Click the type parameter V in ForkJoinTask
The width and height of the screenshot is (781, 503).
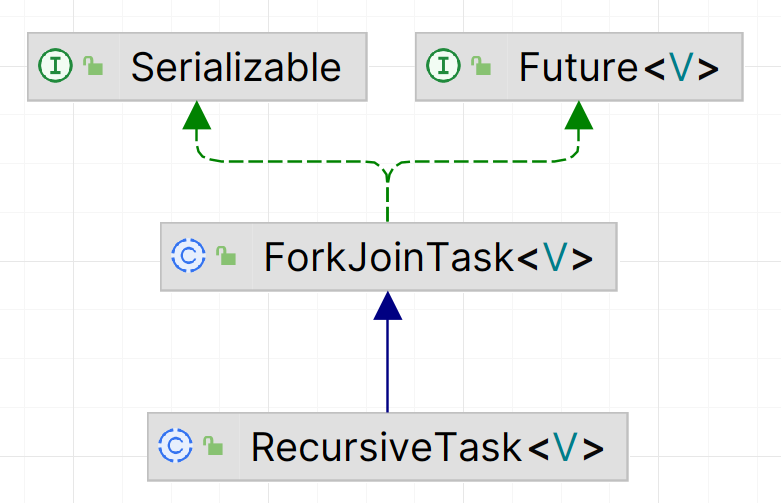pos(556,258)
